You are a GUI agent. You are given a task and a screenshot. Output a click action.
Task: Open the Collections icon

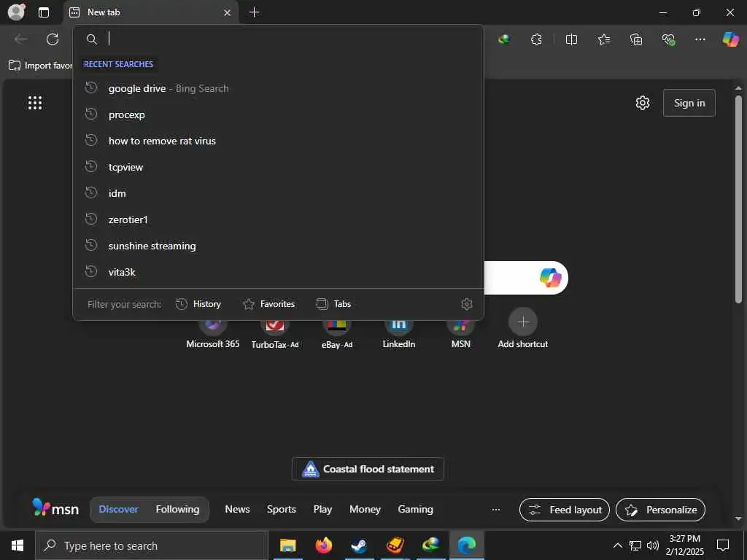tap(636, 39)
